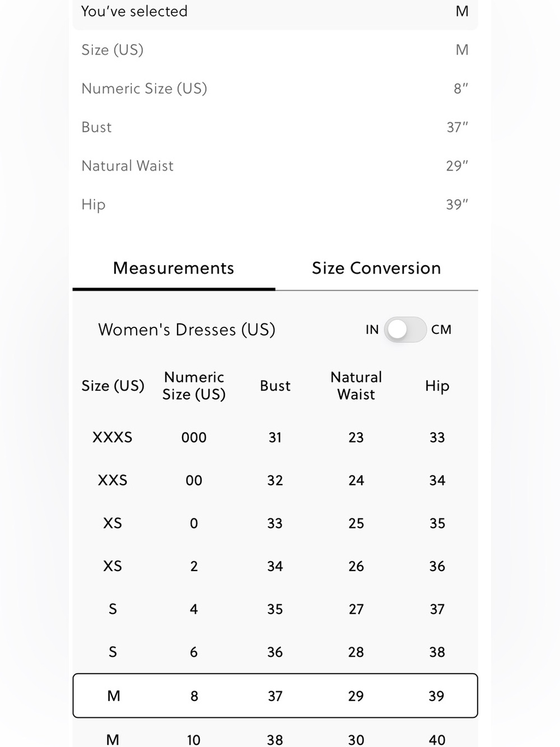The width and height of the screenshot is (560, 747).
Task: Select the IN unit label
Action: [372, 330]
